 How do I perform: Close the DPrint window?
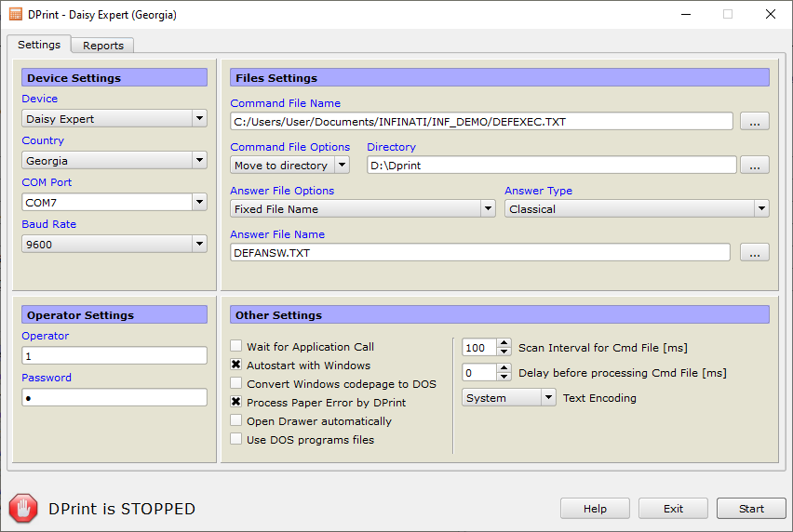click(x=771, y=14)
